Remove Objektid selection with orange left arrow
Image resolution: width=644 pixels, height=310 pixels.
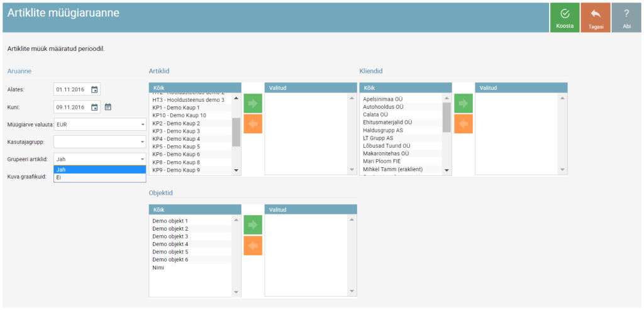tap(253, 245)
